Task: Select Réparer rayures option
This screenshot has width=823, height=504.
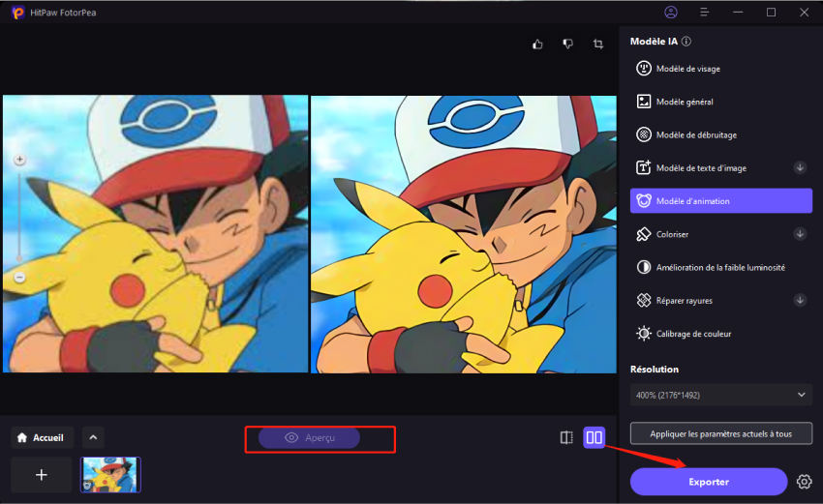Action: (721, 301)
